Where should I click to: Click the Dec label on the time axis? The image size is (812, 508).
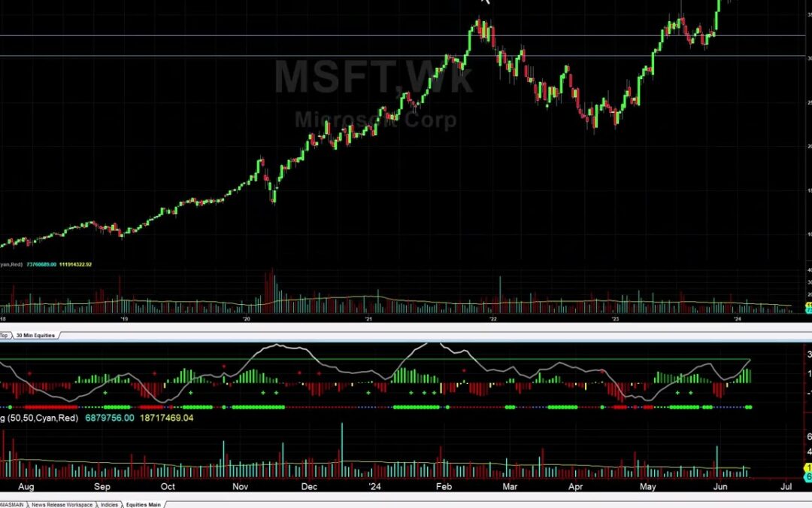(x=309, y=487)
